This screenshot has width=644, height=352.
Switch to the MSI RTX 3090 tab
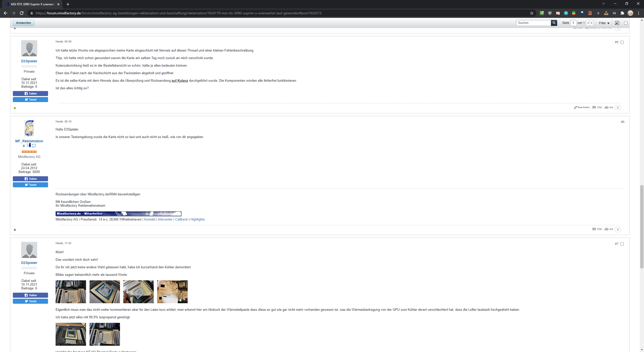tap(33, 4)
